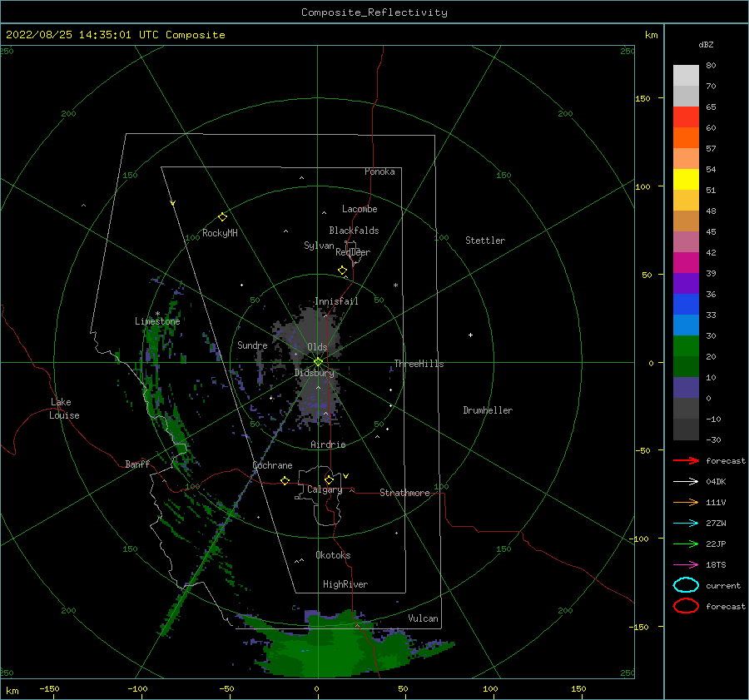Click the yellow diamond marker above Calgary label
This screenshot has height=700, width=749.
[x=329, y=479]
